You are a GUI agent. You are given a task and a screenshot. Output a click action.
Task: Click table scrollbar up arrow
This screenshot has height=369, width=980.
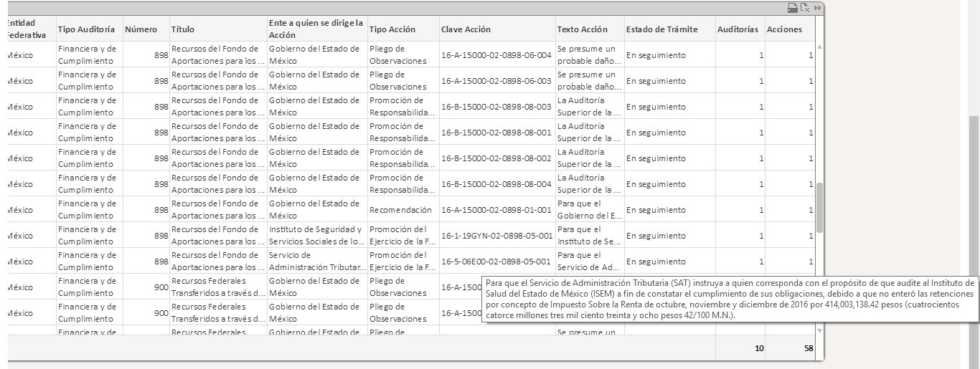(x=820, y=46)
